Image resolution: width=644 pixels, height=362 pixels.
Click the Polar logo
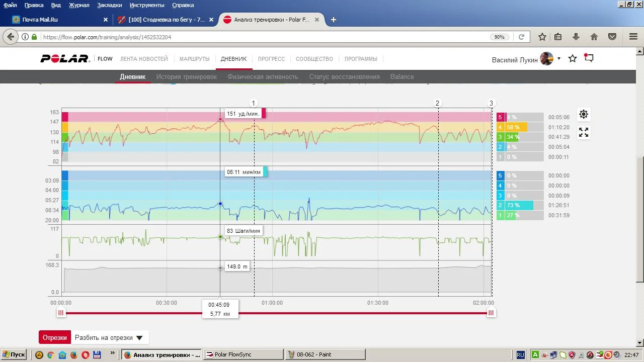click(x=65, y=59)
